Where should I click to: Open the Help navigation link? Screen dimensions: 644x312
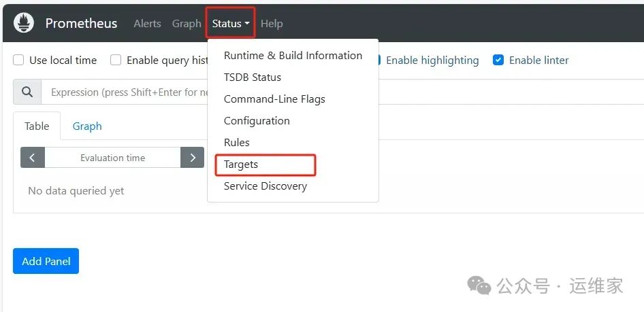[x=272, y=24]
